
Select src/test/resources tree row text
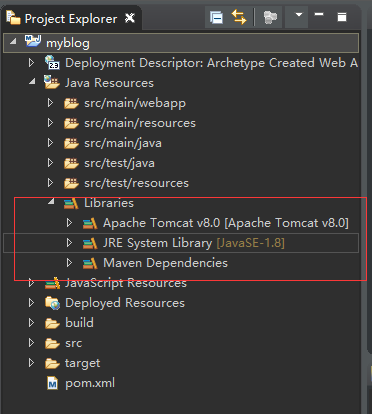pyautogui.click(x=136, y=183)
